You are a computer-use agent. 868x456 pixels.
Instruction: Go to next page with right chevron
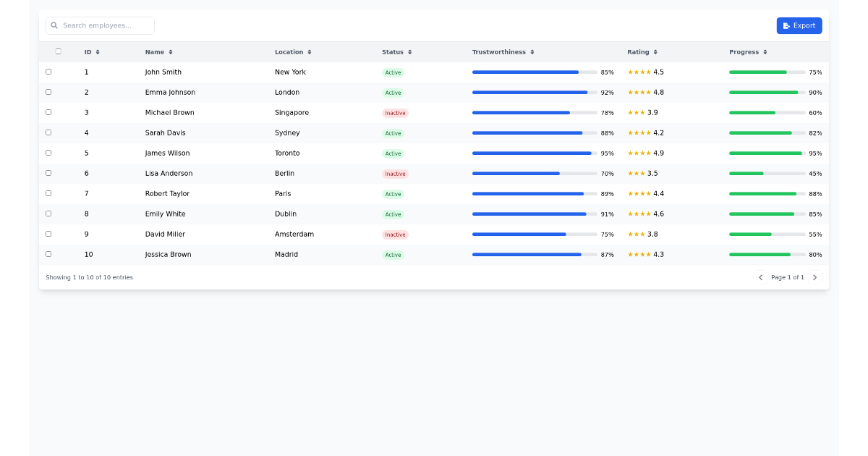coord(814,277)
